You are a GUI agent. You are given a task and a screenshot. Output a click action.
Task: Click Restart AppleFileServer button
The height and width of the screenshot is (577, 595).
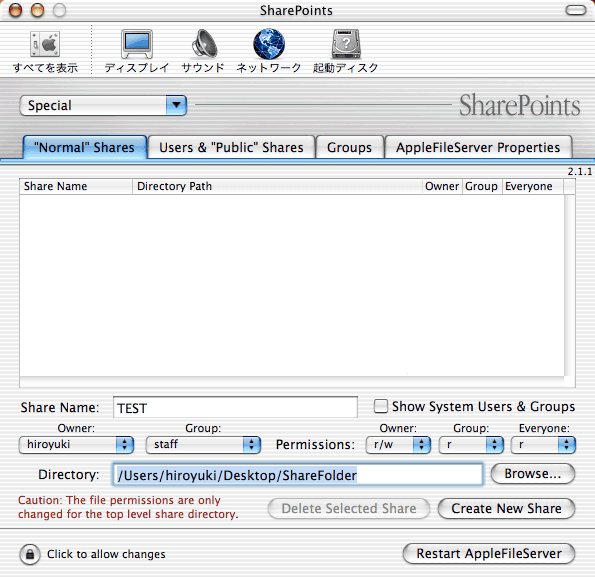coord(489,553)
